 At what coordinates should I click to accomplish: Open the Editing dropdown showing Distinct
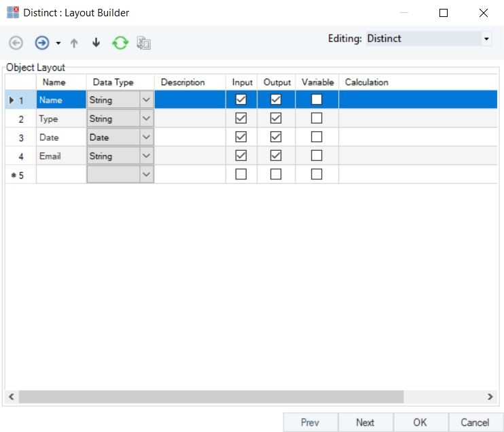coord(486,39)
